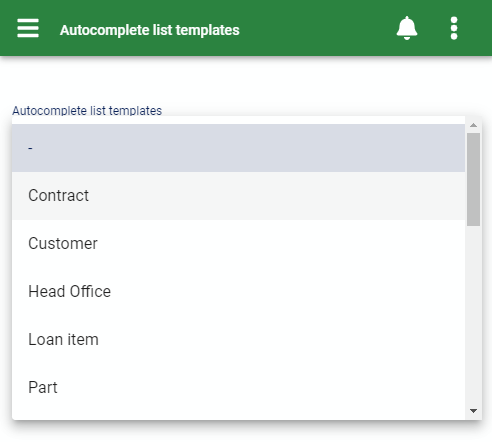This screenshot has width=492, height=442.
Task: Click green header space beside the bell
Action: point(317,28)
